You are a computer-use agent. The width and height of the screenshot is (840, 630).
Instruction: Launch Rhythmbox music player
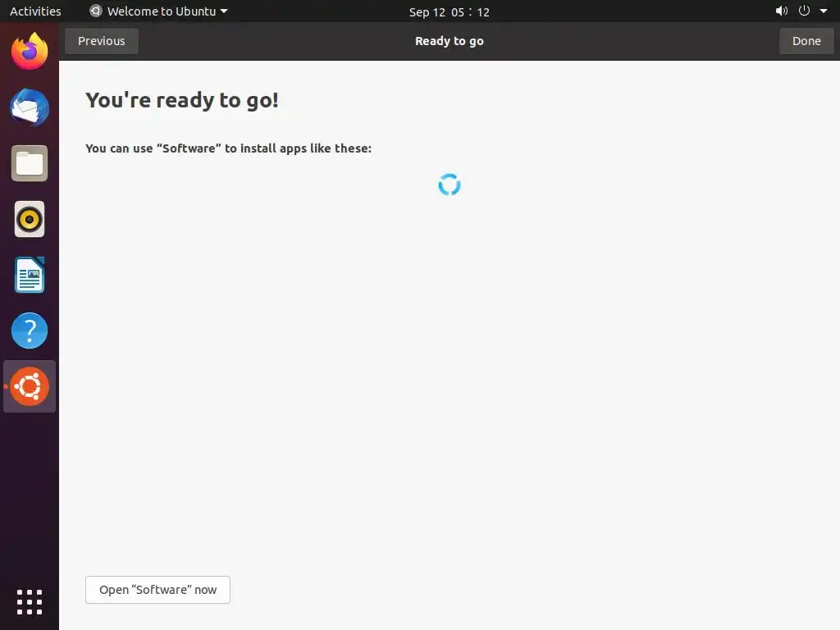point(30,219)
